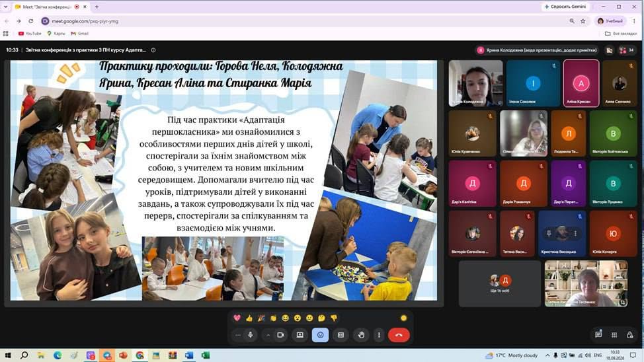Change emoji skin tone color
This screenshot has height=362, width=644.
click(404, 318)
